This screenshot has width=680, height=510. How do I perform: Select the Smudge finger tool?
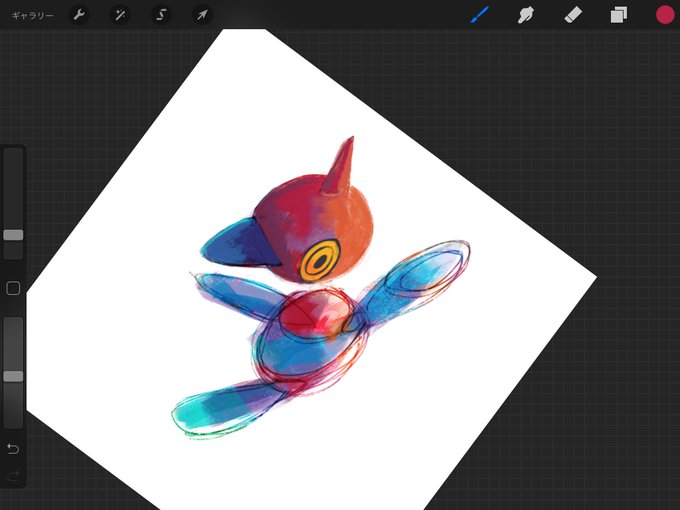(x=525, y=15)
